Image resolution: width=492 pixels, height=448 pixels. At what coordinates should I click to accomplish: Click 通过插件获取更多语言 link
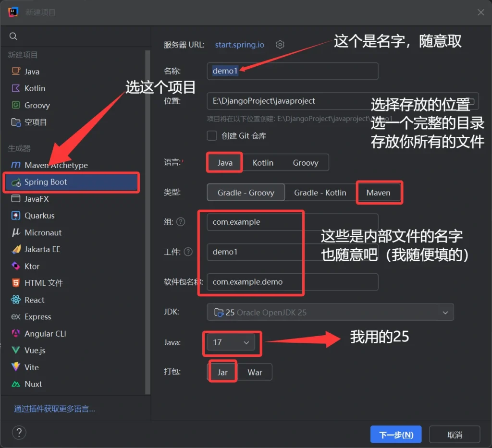pyautogui.click(x=54, y=409)
